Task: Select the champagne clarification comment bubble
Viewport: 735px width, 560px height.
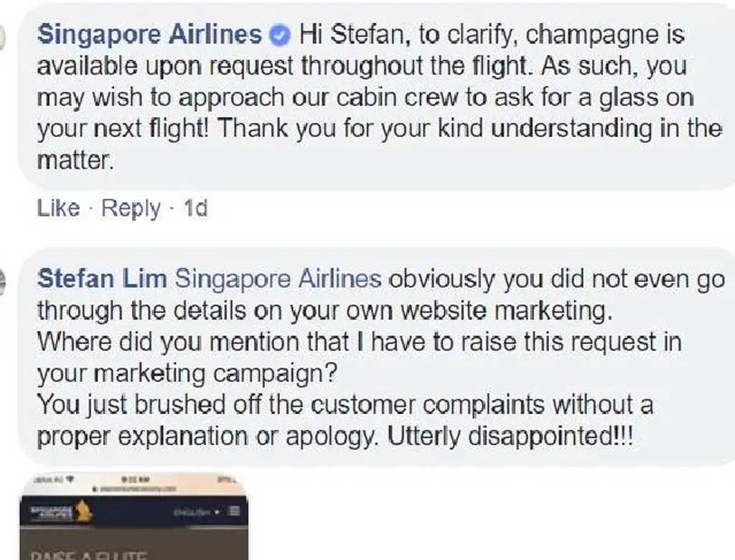Action: [376, 95]
